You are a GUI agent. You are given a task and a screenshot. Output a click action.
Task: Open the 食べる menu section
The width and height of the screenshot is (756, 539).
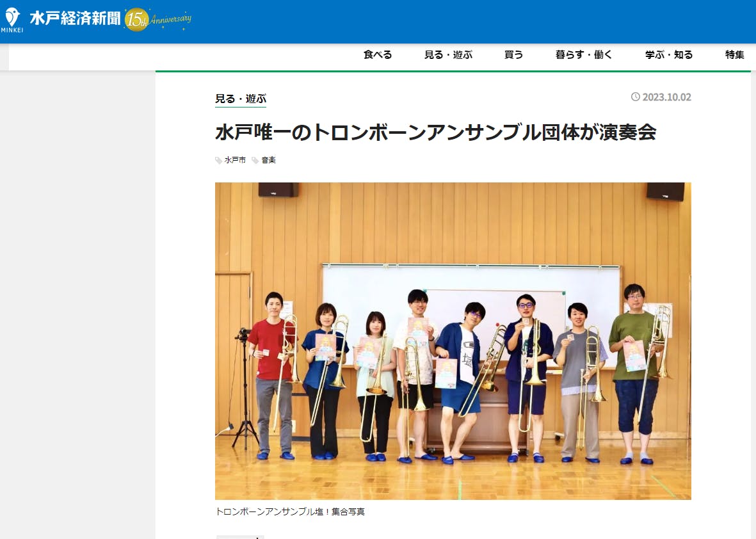click(x=378, y=55)
